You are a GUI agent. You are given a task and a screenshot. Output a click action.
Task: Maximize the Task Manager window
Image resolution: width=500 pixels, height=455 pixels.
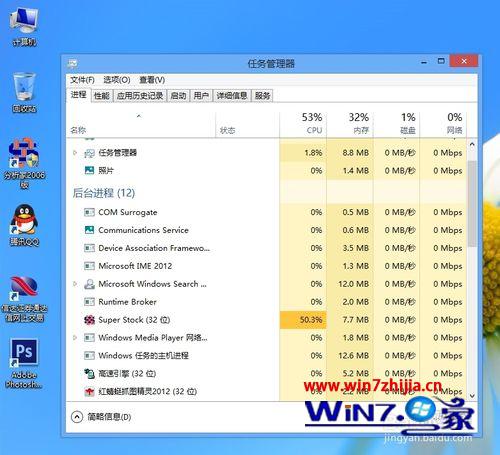click(441, 61)
